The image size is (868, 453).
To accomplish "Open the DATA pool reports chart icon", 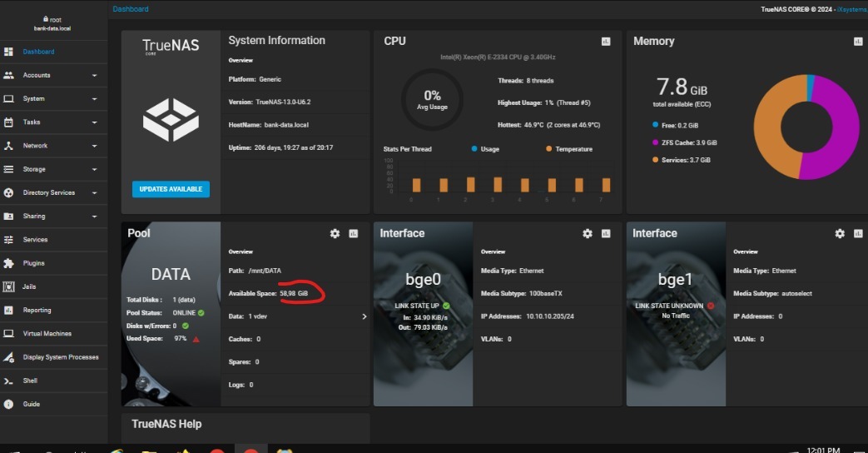I will point(354,234).
